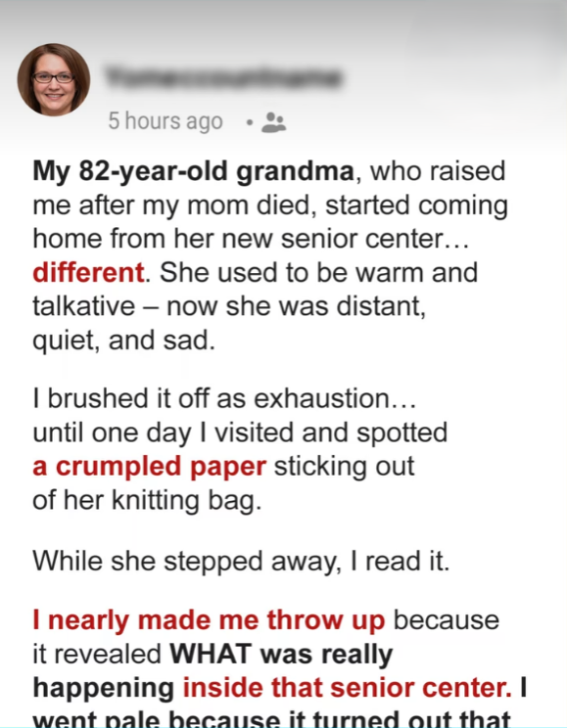Viewport: 567px width, 728px height.
Task: Click the red 'a crumpled paper' phrase
Action: (x=149, y=466)
